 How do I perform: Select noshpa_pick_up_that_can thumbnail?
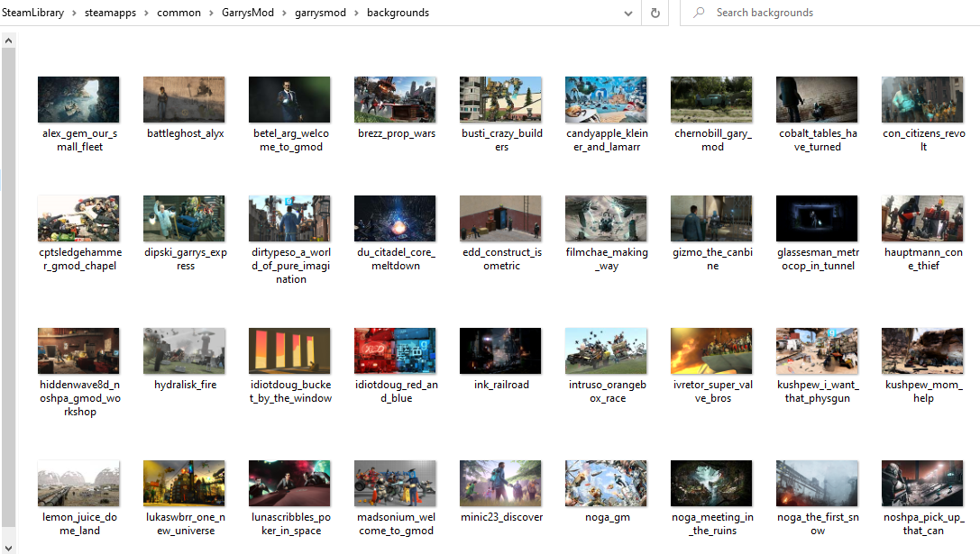tap(922, 484)
